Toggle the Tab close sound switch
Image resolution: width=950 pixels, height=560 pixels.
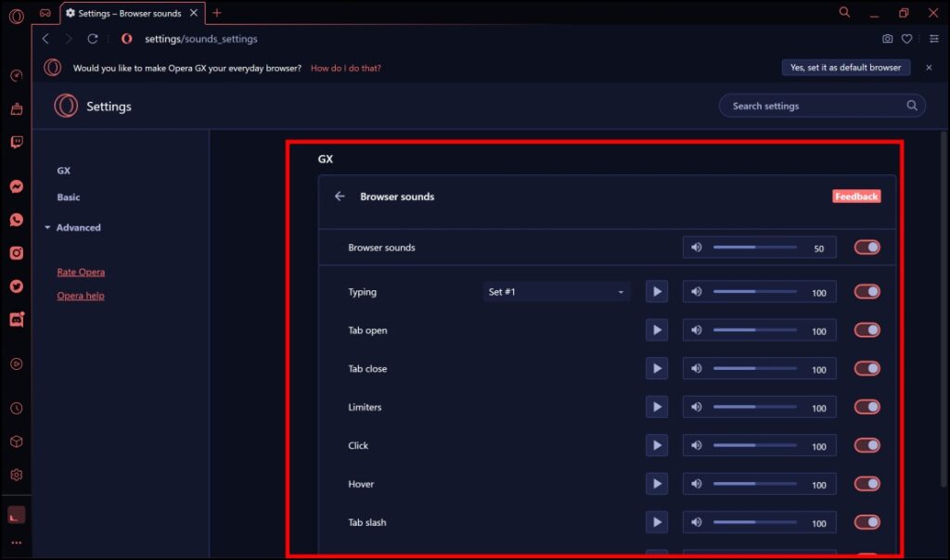click(x=867, y=369)
